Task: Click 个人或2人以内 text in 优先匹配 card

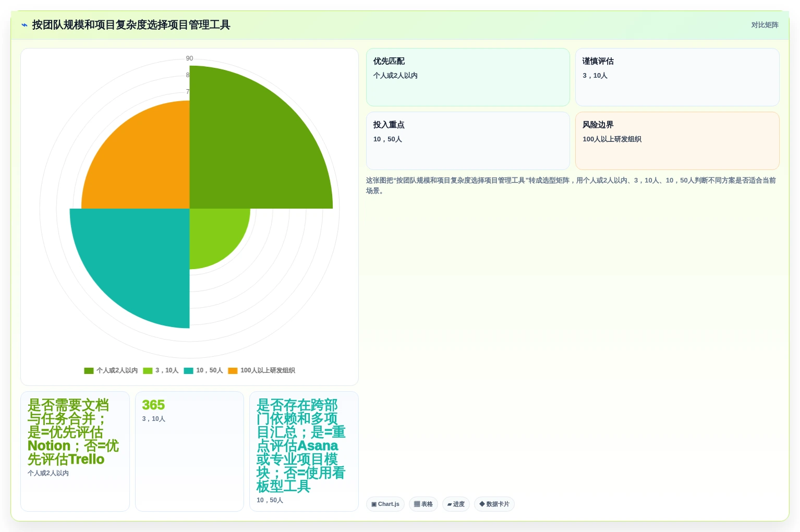Action: (395, 76)
